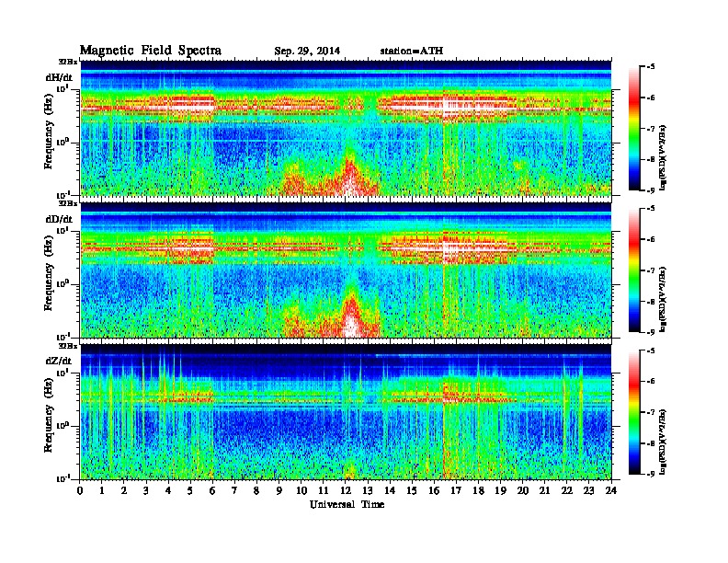Click the log(PSD) label of dD/dt color scale
The width and height of the screenshot is (728, 563).
pyautogui.click(x=663, y=298)
